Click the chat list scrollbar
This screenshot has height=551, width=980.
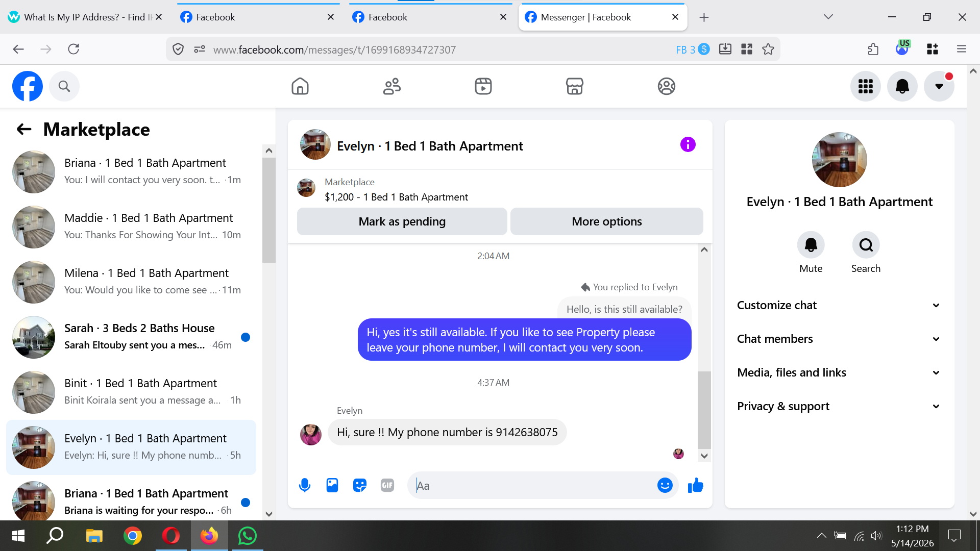(x=269, y=209)
